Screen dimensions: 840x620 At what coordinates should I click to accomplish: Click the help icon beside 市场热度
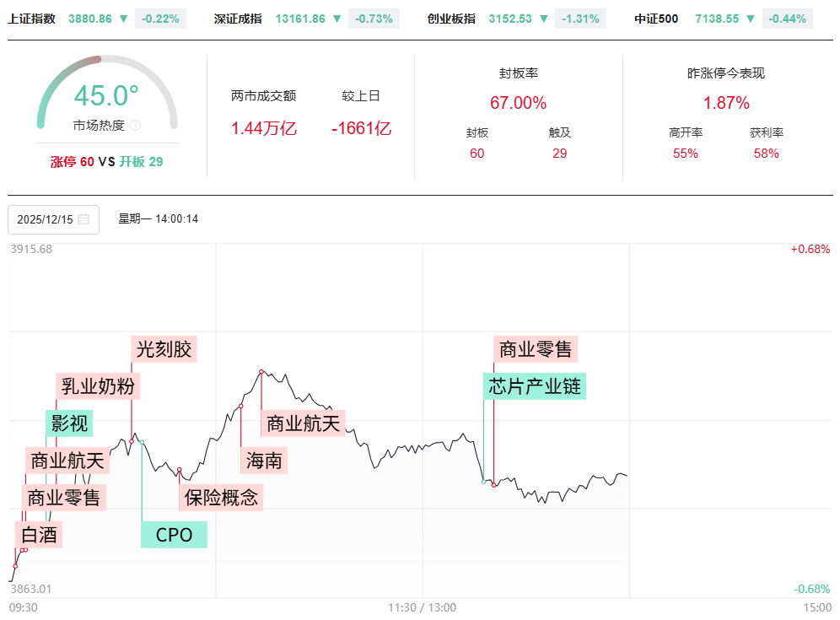tap(136, 126)
